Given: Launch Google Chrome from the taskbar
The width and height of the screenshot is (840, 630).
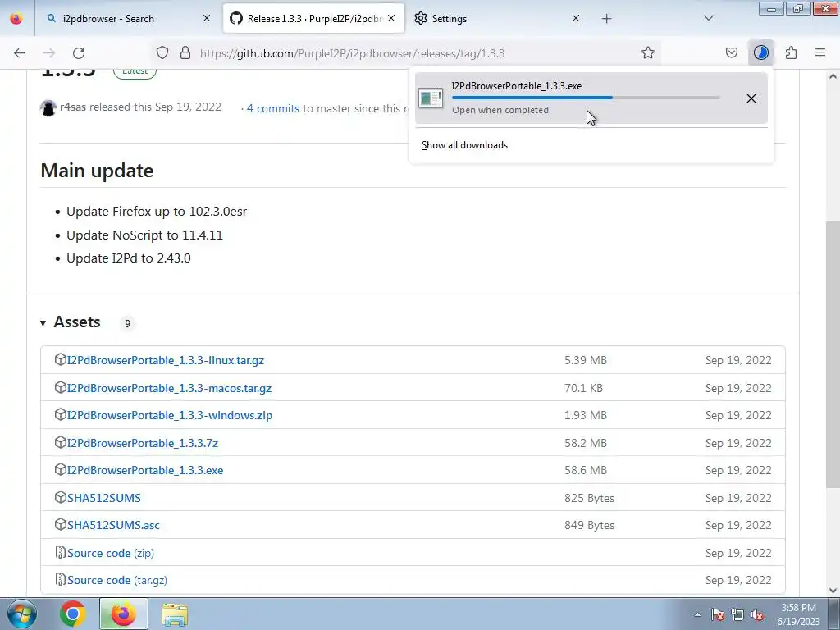Looking at the screenshot, I should [73, 614].
